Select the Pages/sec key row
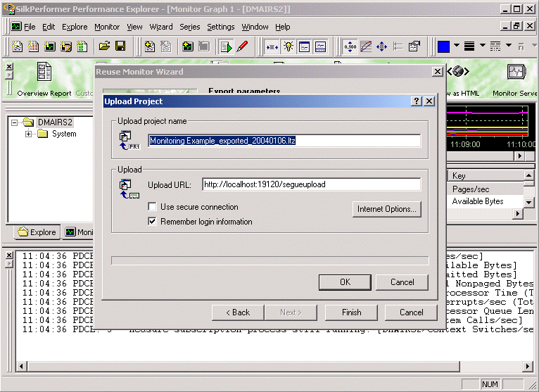The height and width of the screenshot is (392, 539). point(486,189)
